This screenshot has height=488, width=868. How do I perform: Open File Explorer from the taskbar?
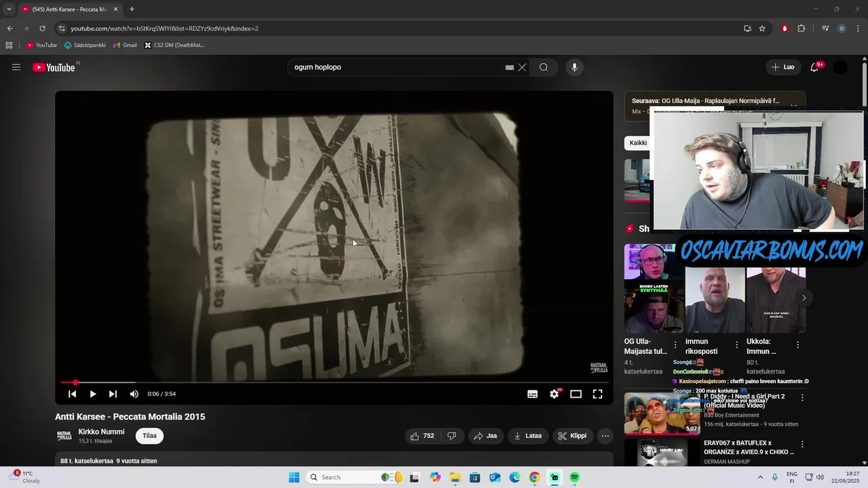click(455, 477)
